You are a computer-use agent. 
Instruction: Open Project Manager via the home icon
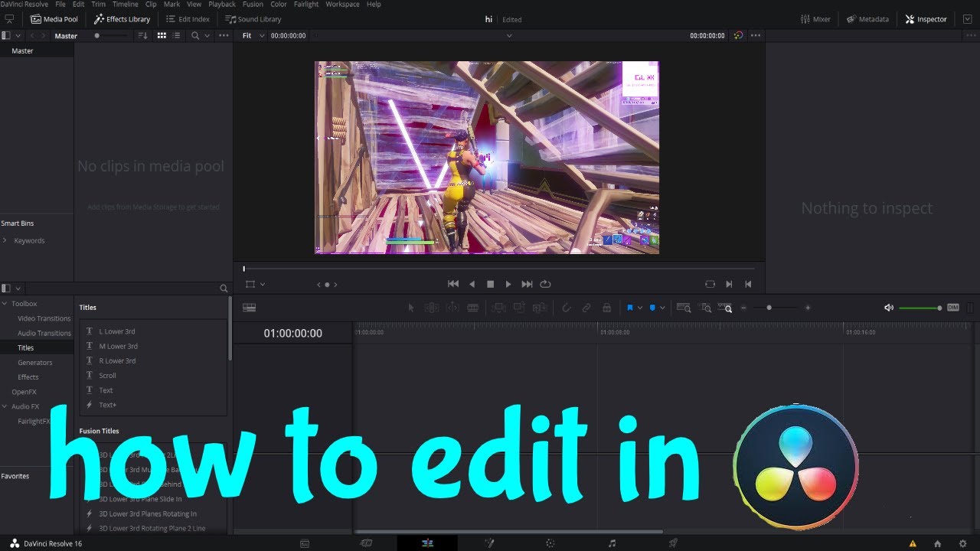tap(937, 543)
